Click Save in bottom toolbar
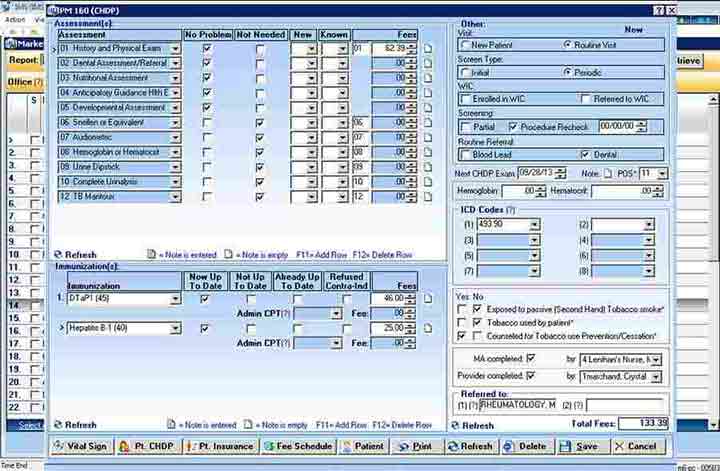Viewport: 720px width, 471px height. pos(582,446)
